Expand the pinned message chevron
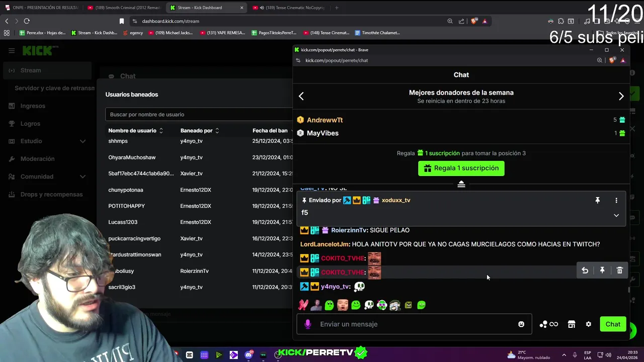Viewport: 644px width, 362px height. click(x=616, y=215)
